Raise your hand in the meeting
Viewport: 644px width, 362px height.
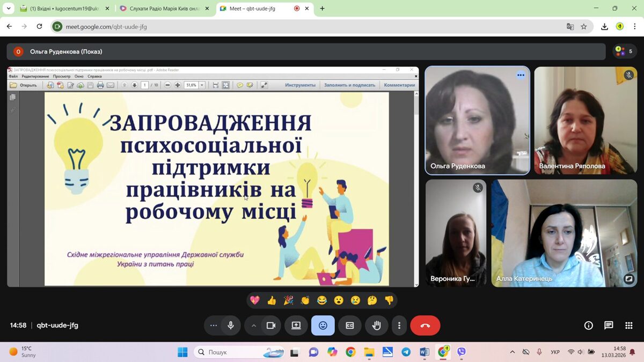pos(377,326)
